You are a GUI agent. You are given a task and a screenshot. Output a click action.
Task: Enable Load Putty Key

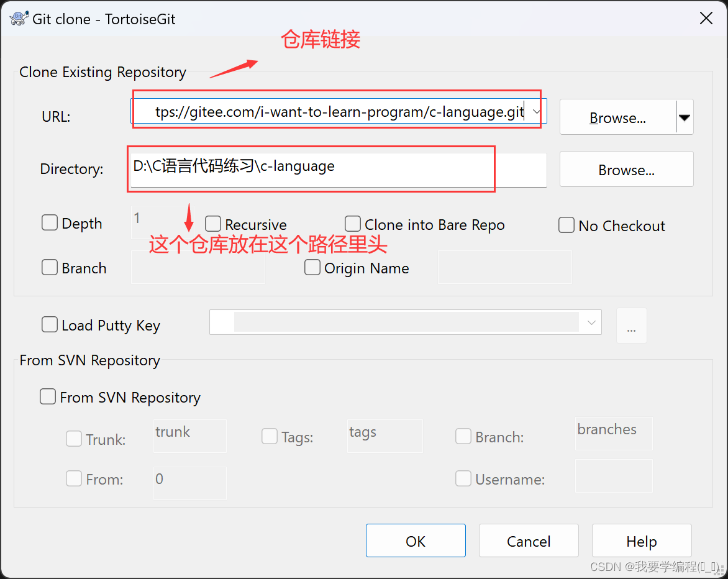pos(50,324)
